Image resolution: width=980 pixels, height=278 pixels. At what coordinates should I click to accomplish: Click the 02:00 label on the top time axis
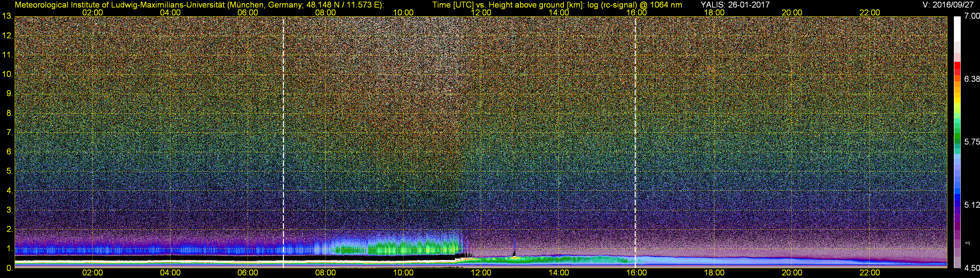(92, 12)
